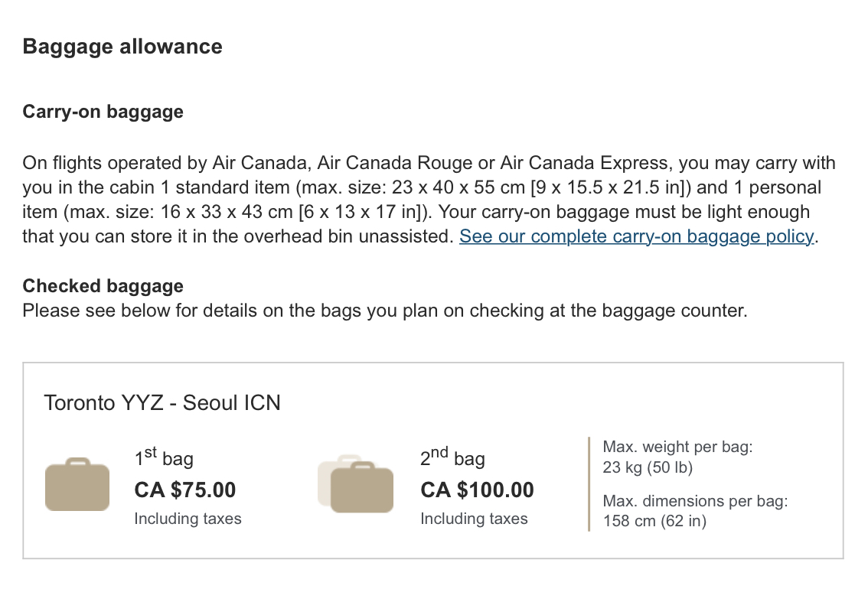Click the 1st bag label
The image size is (868, 589).
[164, 457]
